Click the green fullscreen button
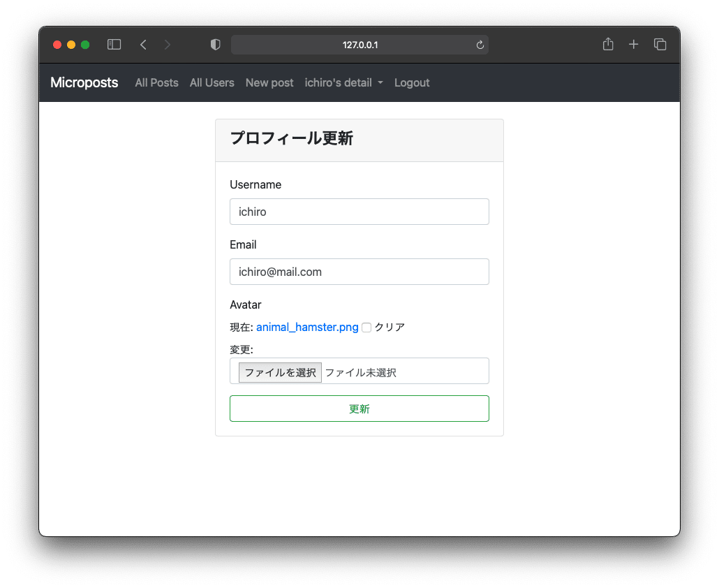 tap(85, 45)
